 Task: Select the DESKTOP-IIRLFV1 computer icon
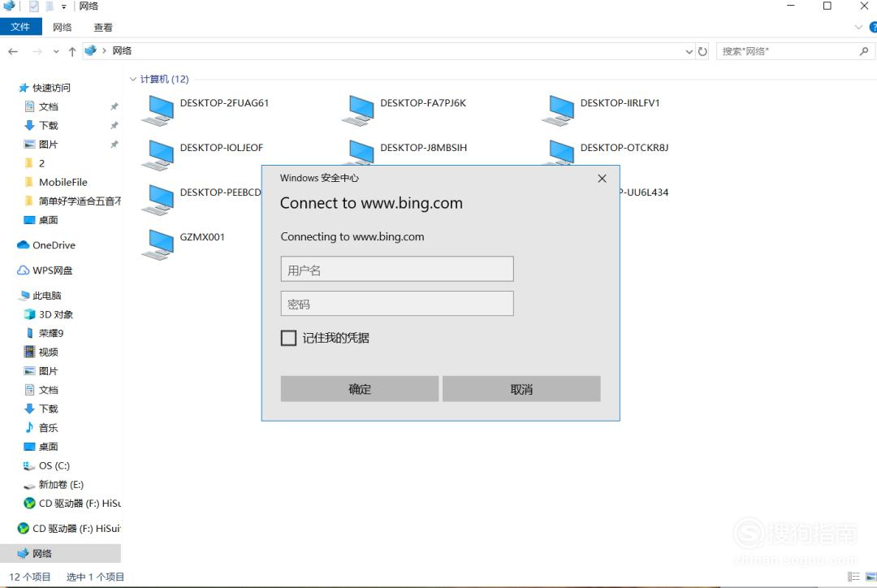coord(559,110)
